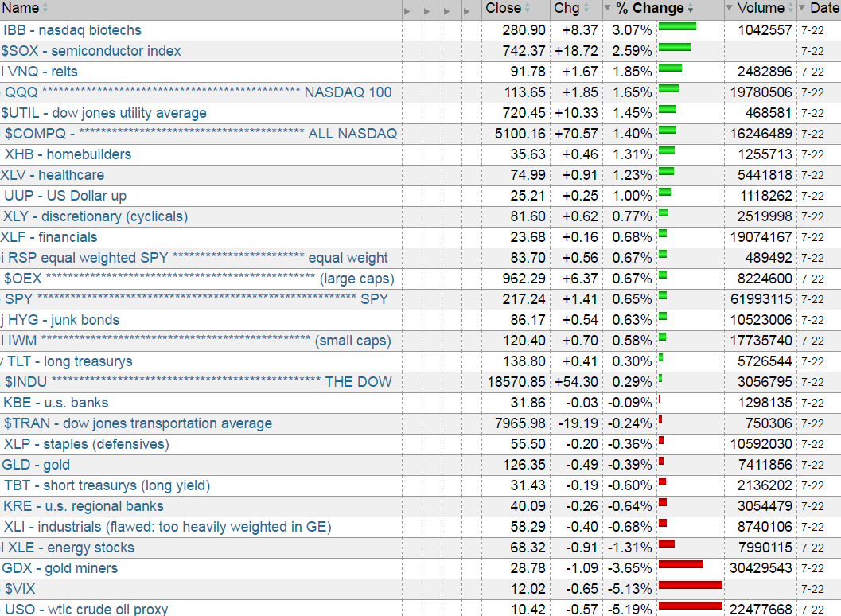This screenshot has width=841, height=616.
Task: Open the XLV - healthcare link
Action: [53, 175]
